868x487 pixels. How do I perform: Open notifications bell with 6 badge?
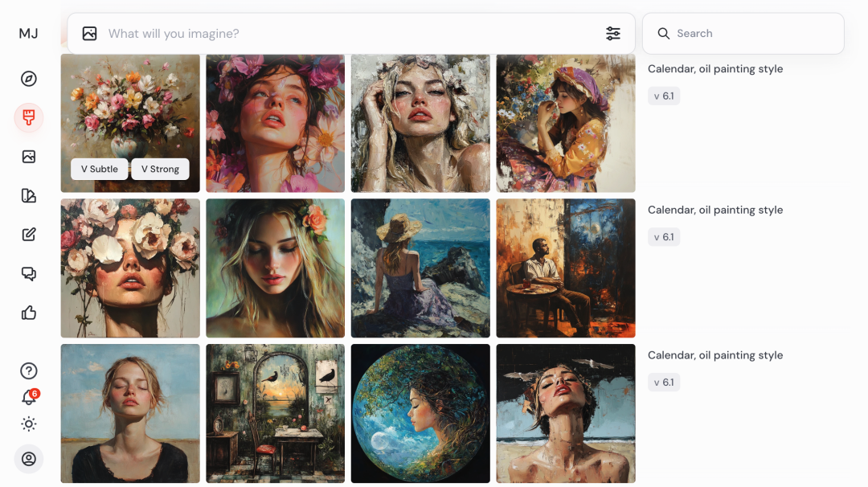coord(29,397)
